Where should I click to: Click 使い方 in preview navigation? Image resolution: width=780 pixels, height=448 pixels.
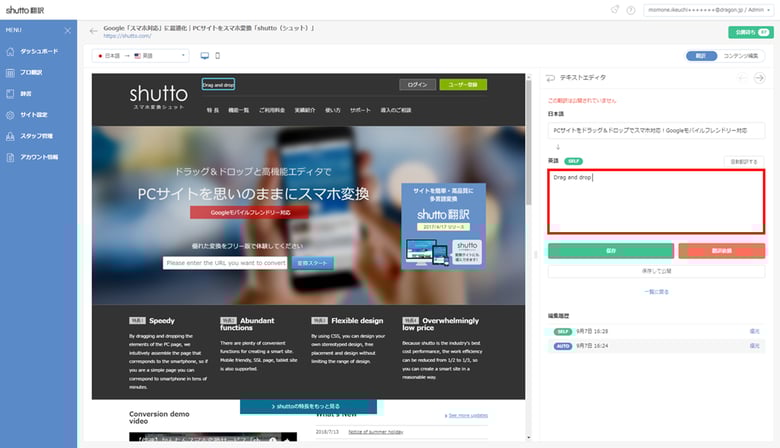333,110
